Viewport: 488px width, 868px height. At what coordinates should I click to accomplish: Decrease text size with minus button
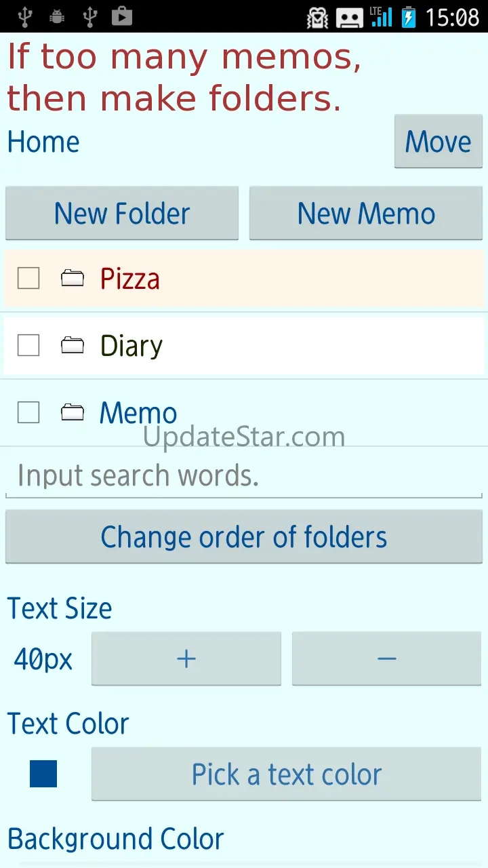tap(386, 658)
